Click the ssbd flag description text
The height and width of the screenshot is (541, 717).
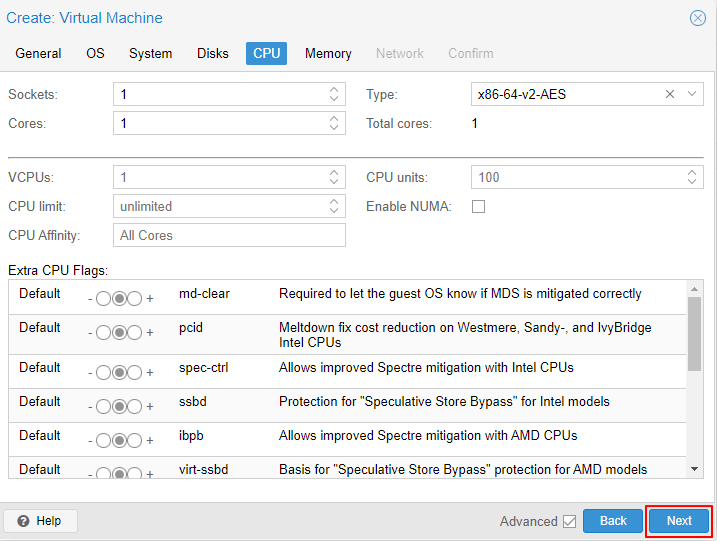(444, 402)
